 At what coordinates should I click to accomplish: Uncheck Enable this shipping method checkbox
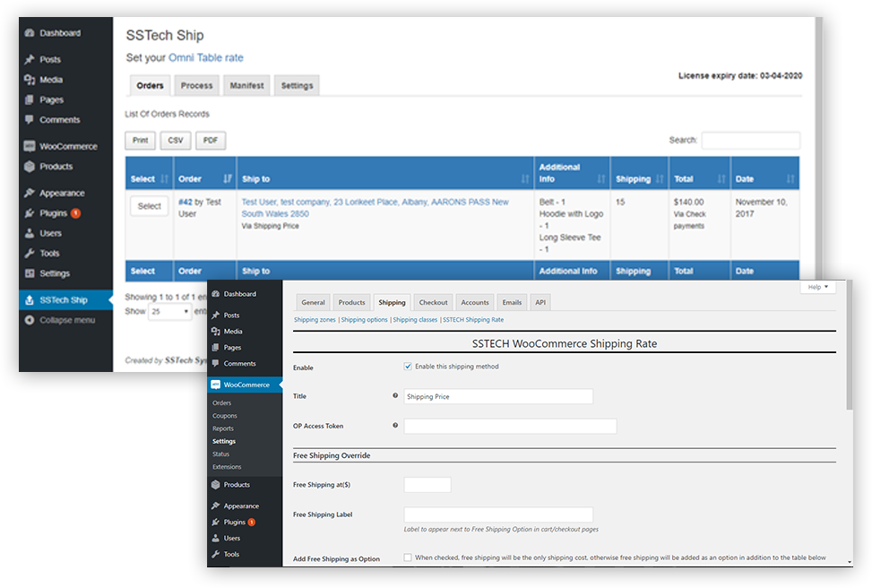click(x=408, y=366)
